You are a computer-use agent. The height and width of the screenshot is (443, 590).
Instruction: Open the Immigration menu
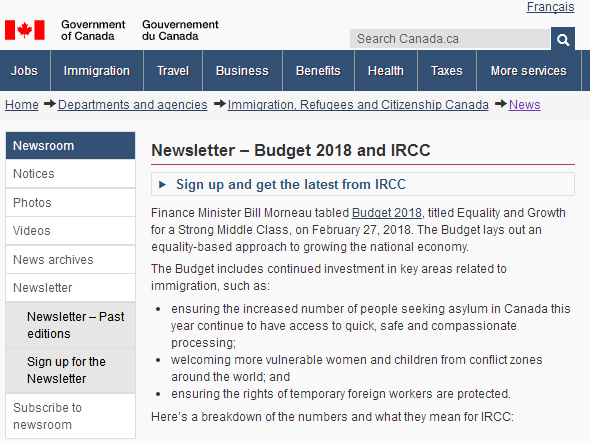[97, 71]
